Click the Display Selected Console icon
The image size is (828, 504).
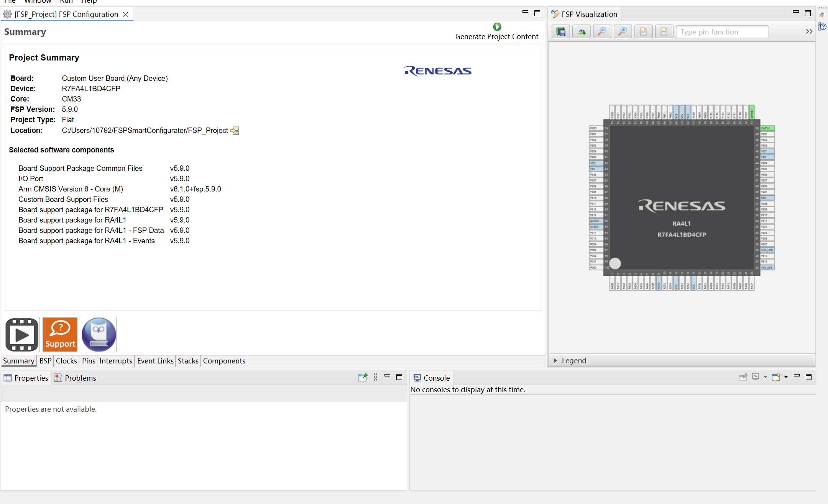[756, 377]
